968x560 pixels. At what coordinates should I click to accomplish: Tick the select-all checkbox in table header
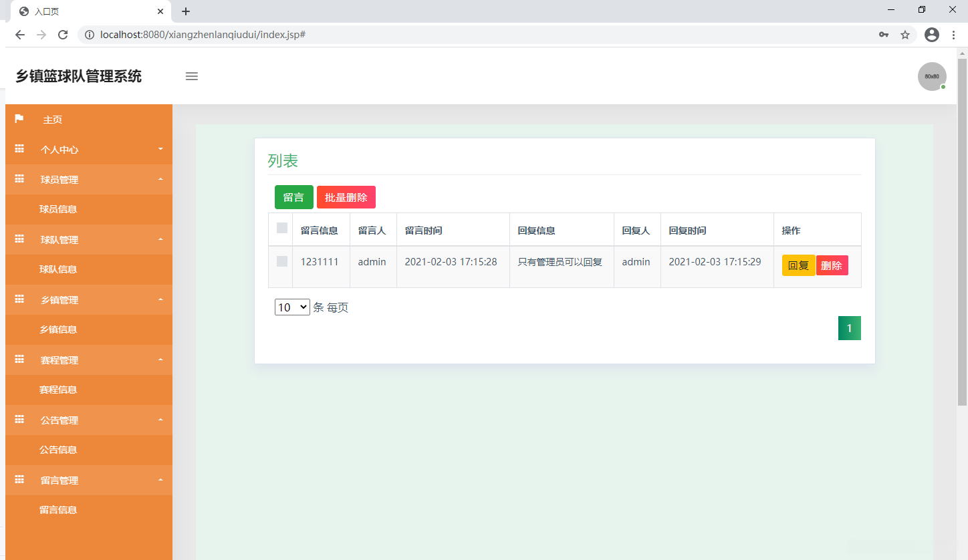282,228
